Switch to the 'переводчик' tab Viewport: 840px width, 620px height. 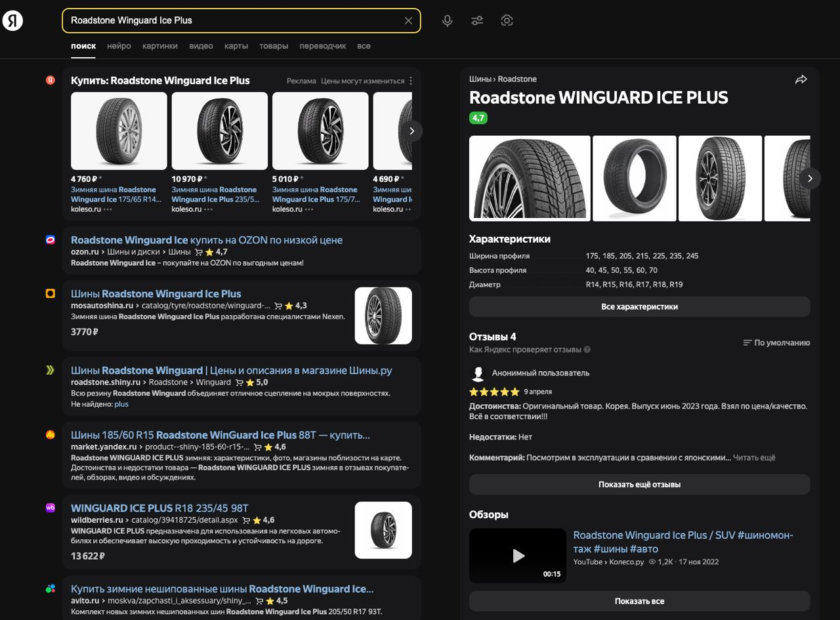pyautogui.click(x=323, y=46)
